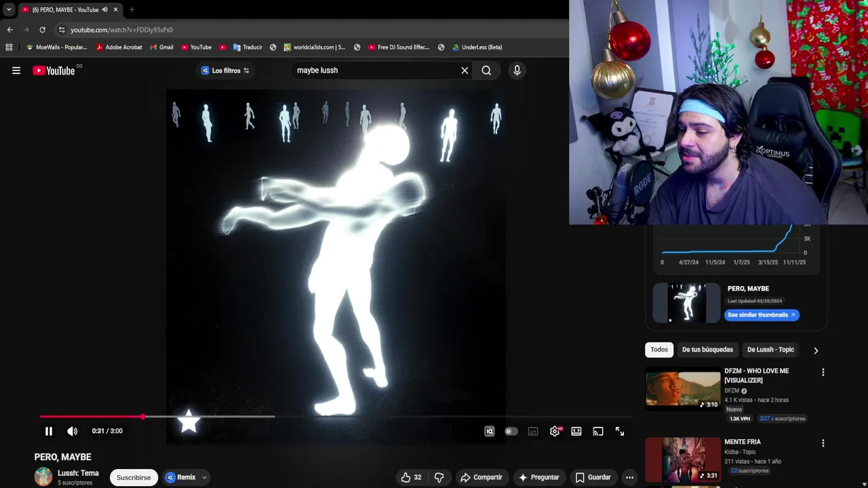Open Lussh: Tema channel name

point(78,473)
